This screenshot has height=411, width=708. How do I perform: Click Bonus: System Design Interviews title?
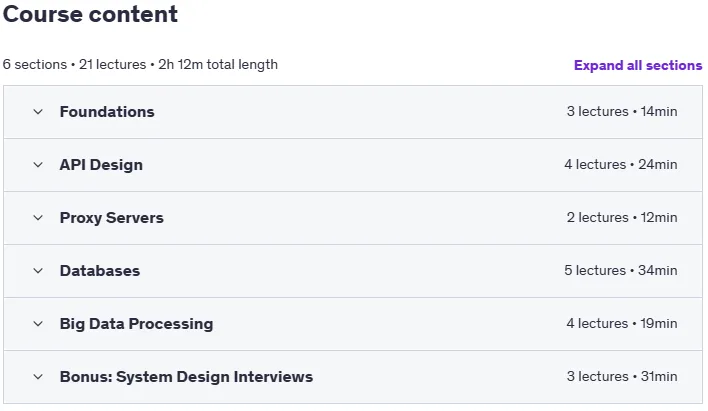click(186, 377)
